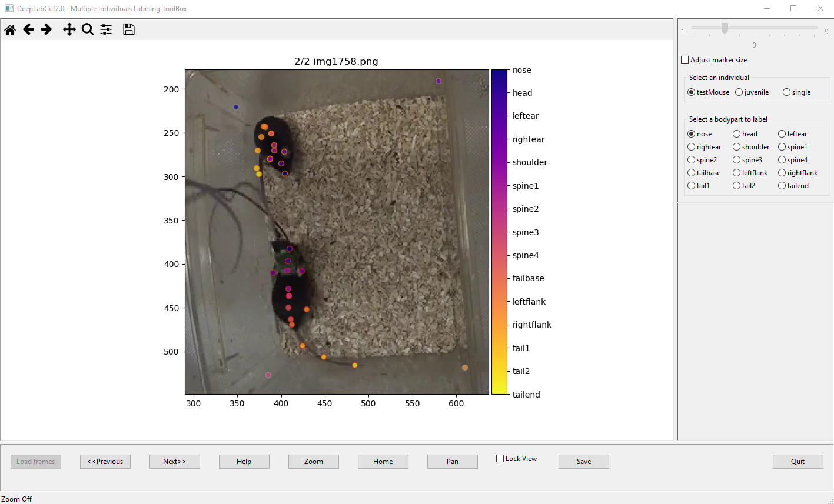Open the configure subplots sliders icon
Image resolution: width=834 pixels, height=504 pixels.
click(x=106, y=29)
